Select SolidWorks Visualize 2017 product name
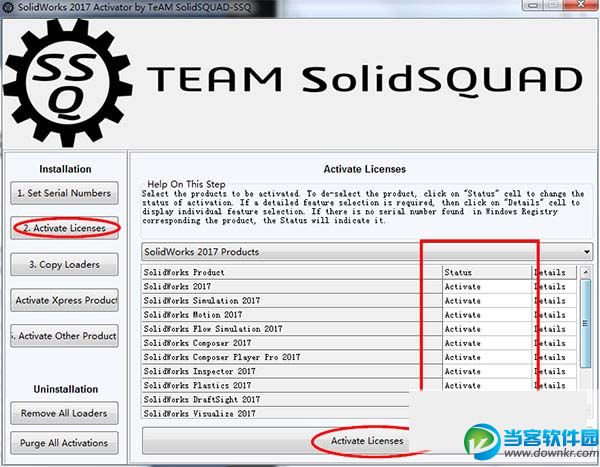The height and width of the screenshot is (467, 600). pyautogui.click(x=199, y=414)
